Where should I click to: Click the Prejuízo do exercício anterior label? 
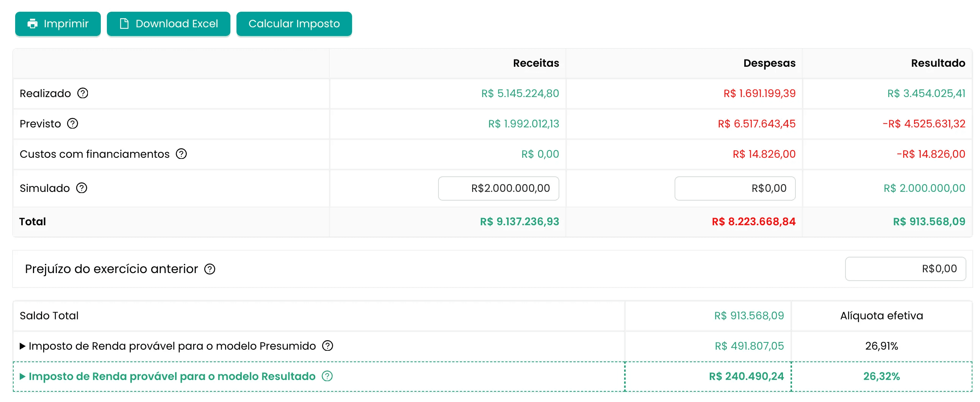tap(111, 269)
